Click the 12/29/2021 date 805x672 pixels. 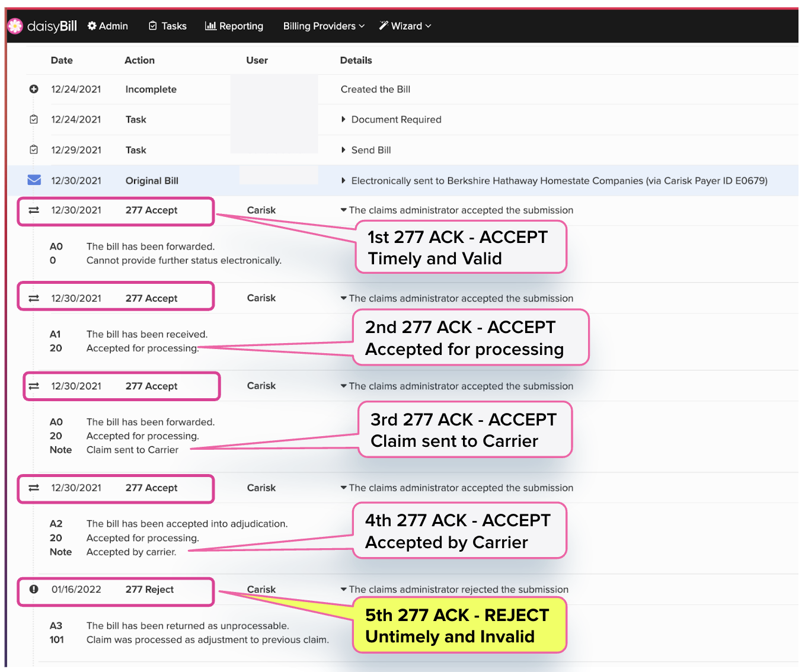(x=76, y=150)
